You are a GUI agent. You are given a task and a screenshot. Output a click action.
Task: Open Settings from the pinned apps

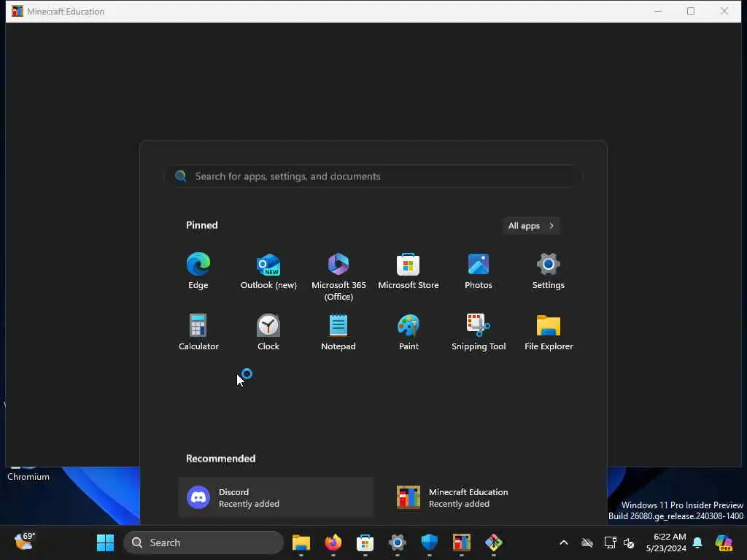coord(549,271)
